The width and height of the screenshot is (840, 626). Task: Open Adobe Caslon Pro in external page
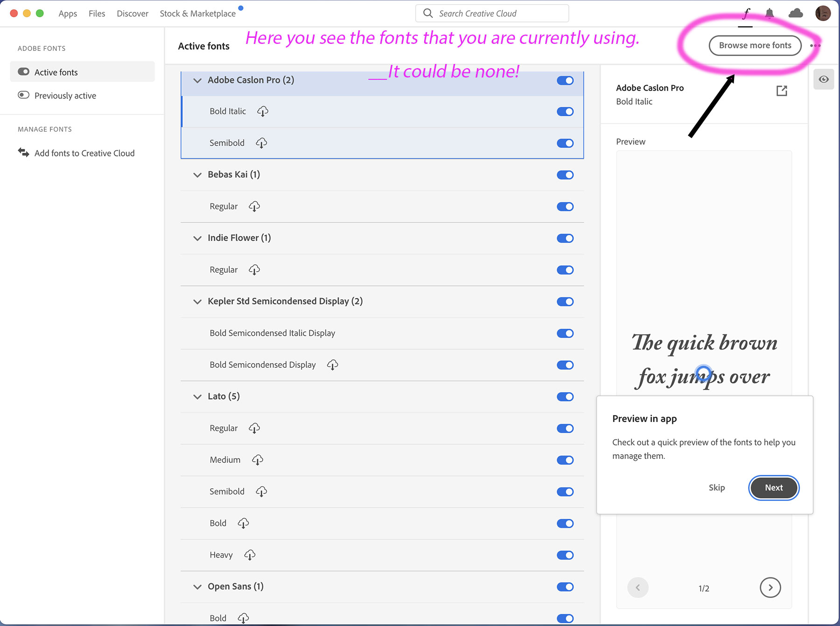click(x=782, y=91)
